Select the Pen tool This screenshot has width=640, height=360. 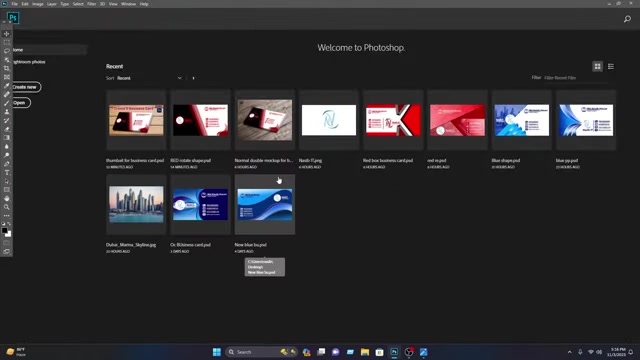(x=7, y=164)
